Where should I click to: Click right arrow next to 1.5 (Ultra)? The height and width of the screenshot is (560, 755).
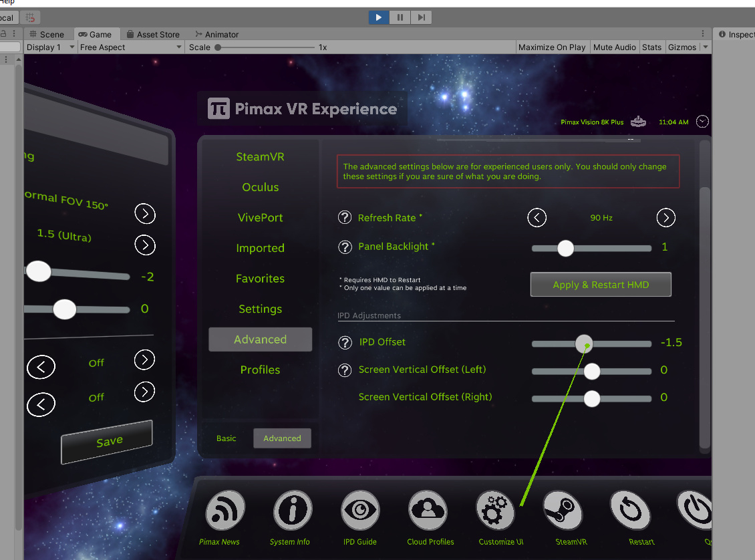pos(145,245)
